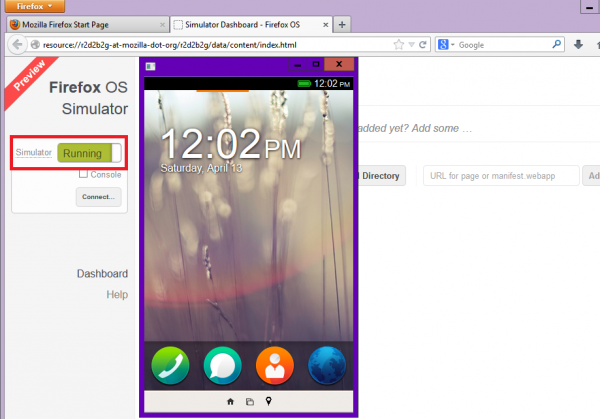Screen dimensions: 600x419
Task: Close the Mozilla Firefox Start Page tab
Action: [162, 25]
